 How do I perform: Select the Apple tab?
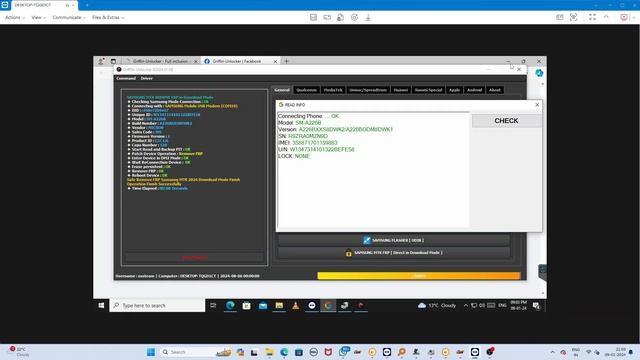pos(454,90)
